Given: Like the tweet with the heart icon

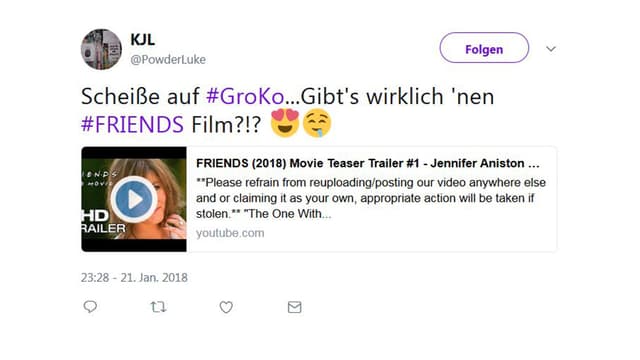Looking at the screenshot, I should coord(226,307).
